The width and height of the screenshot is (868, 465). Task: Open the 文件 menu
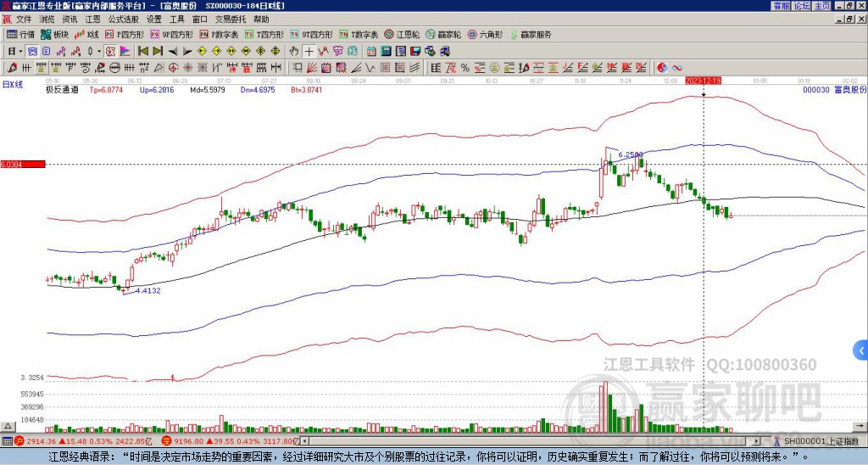pyautogui.click(x=24, y=20)
